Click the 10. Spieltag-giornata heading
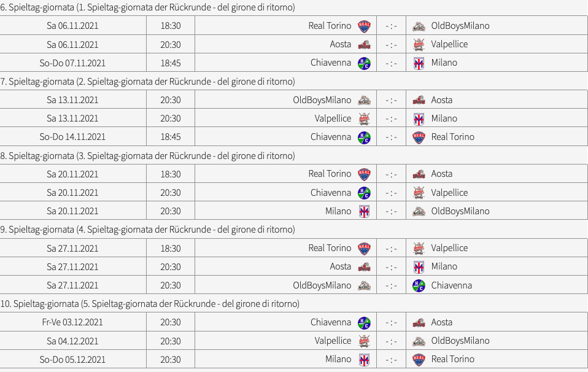Viewport: 588px width, 372px height. (150, 304)
